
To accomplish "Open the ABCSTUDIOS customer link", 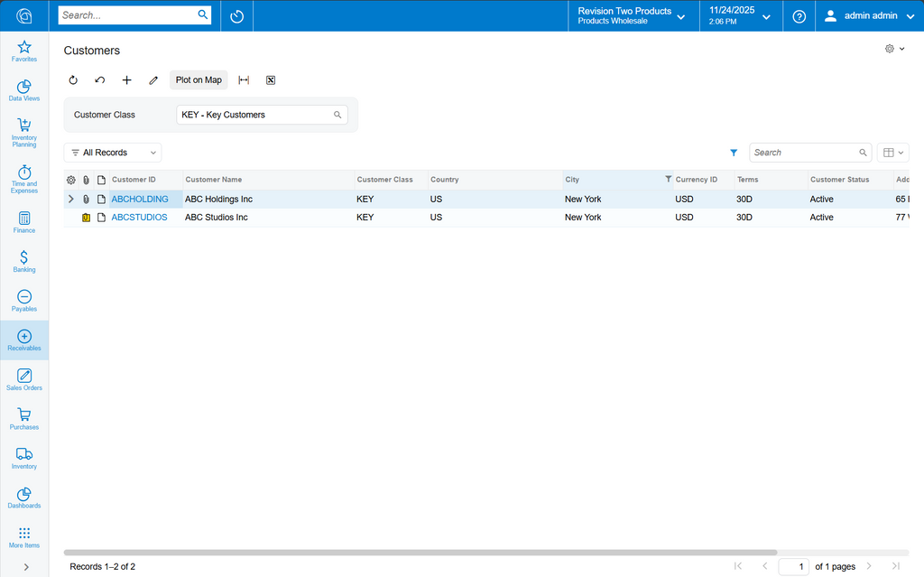I will click(139, 218).
